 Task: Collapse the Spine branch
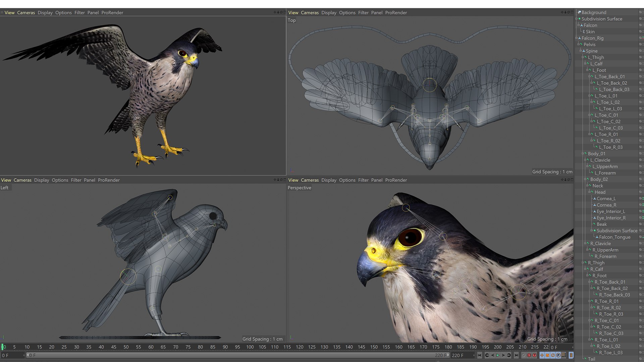tap(581, 51)
